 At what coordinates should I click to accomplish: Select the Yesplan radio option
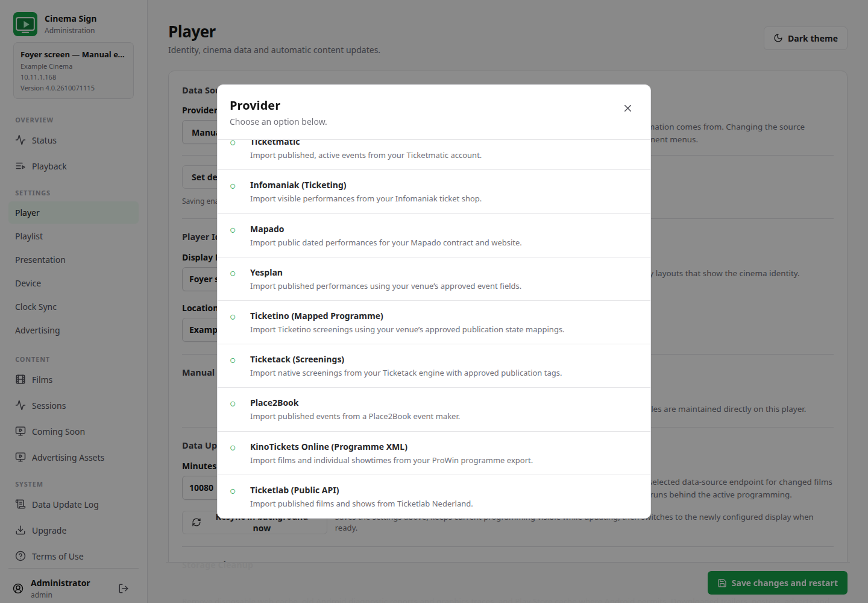pos(233,274)
